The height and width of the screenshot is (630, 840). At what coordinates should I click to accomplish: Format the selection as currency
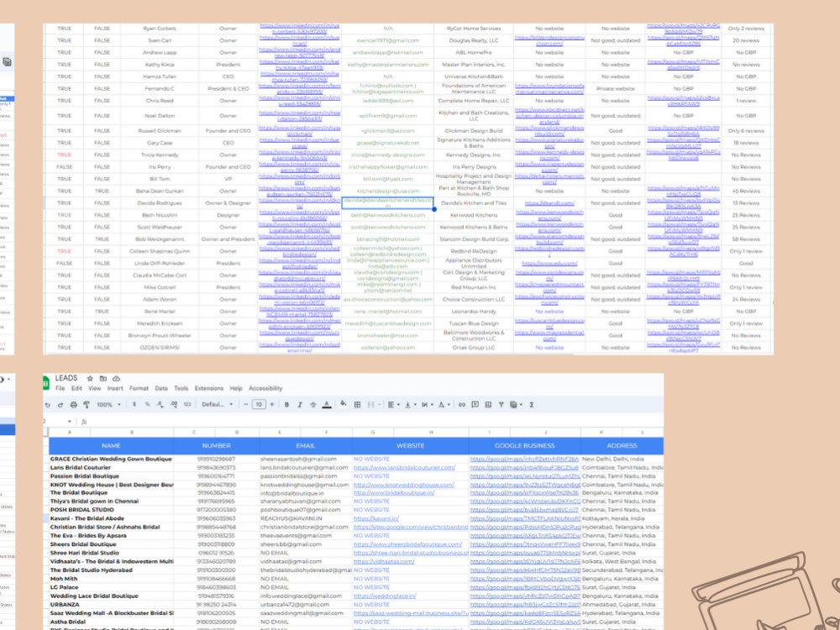tap(134, 405)
